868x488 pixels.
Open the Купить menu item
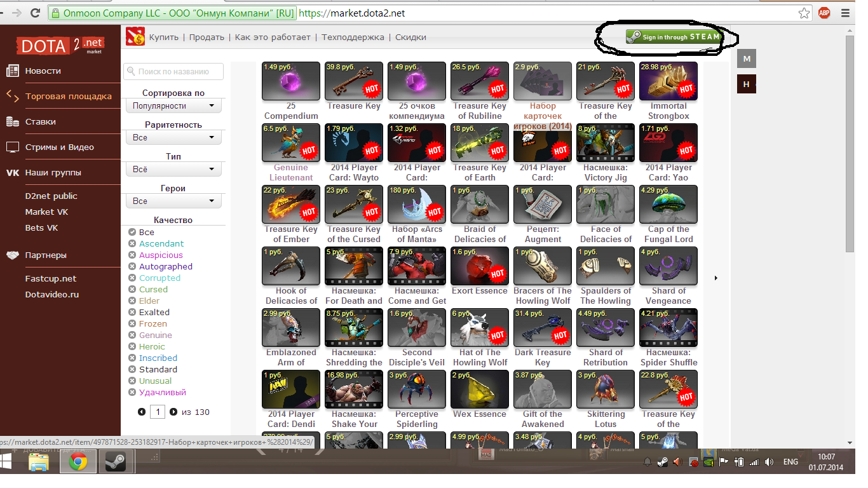(164, 37)
